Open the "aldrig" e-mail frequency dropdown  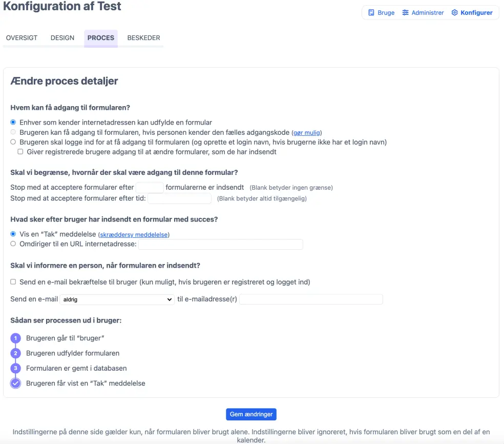tap(117, 299)
